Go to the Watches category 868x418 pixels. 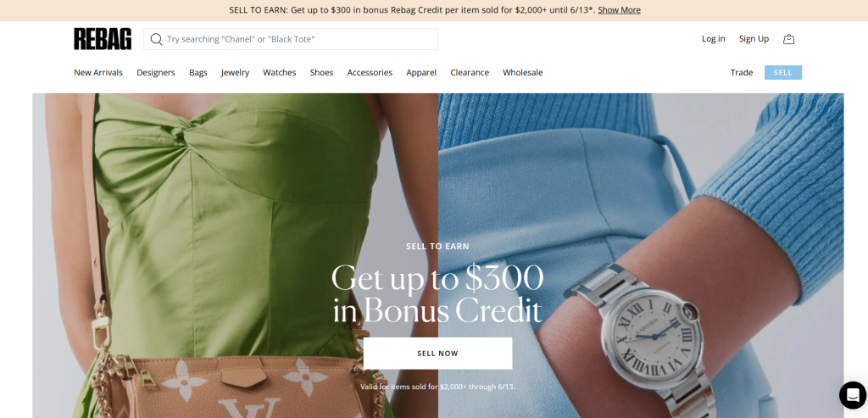pyautogui.click(x=279, y=73)
